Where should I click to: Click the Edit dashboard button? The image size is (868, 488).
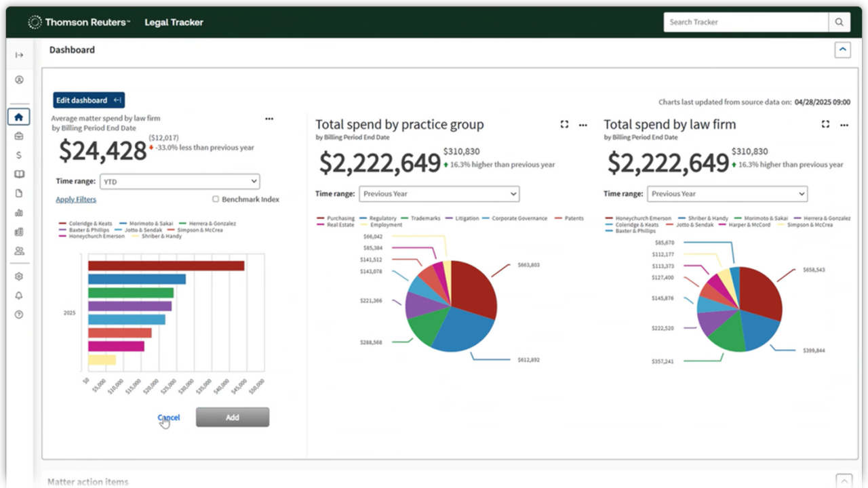[x=89, y=100]
